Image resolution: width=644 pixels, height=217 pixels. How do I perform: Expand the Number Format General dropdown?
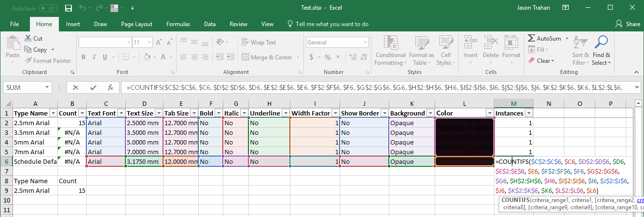(x=365, y=43)
